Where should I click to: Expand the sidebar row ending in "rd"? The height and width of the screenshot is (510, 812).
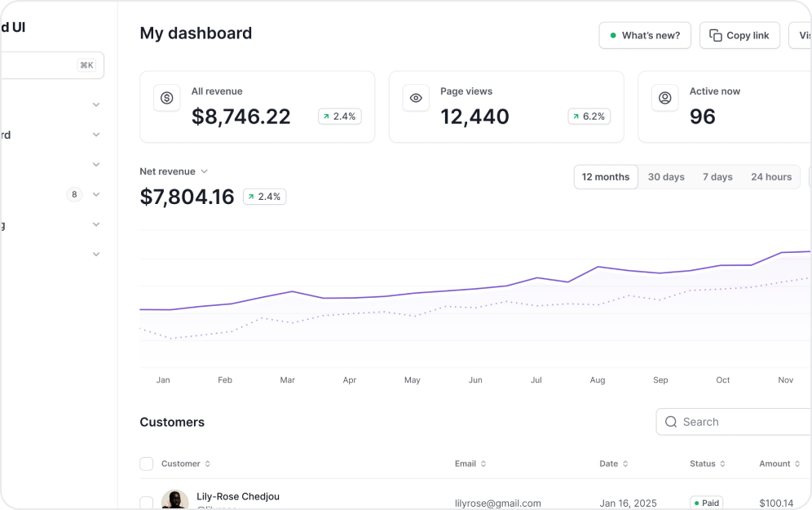tap(96, 135)
